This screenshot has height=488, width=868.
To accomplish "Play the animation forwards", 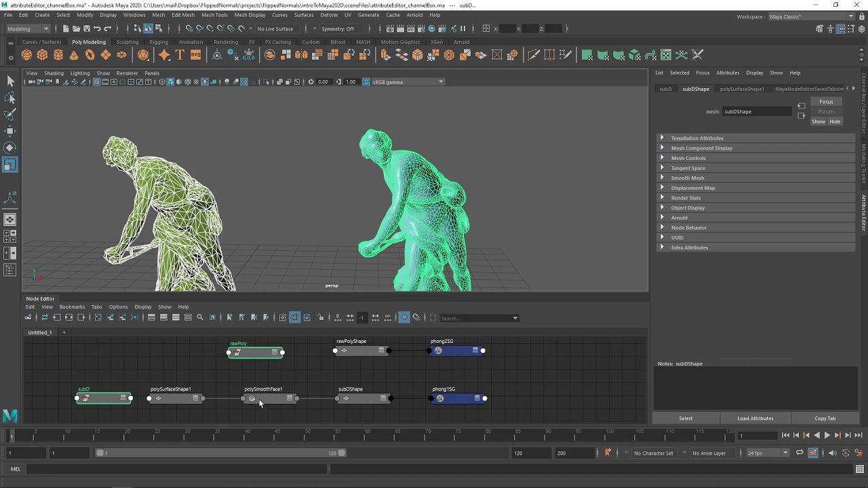I will tap(827, 435).
